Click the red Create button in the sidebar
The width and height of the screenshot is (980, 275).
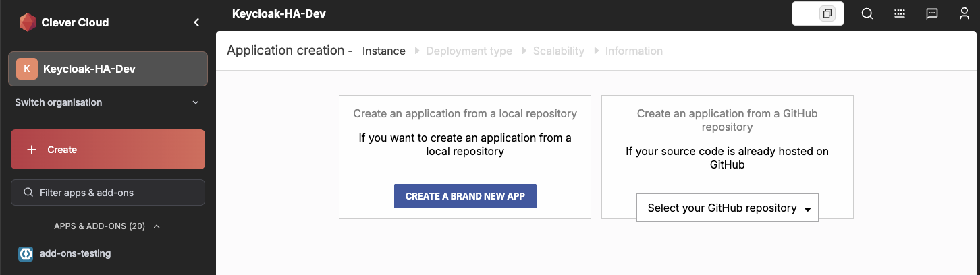(x=108, y=150)
